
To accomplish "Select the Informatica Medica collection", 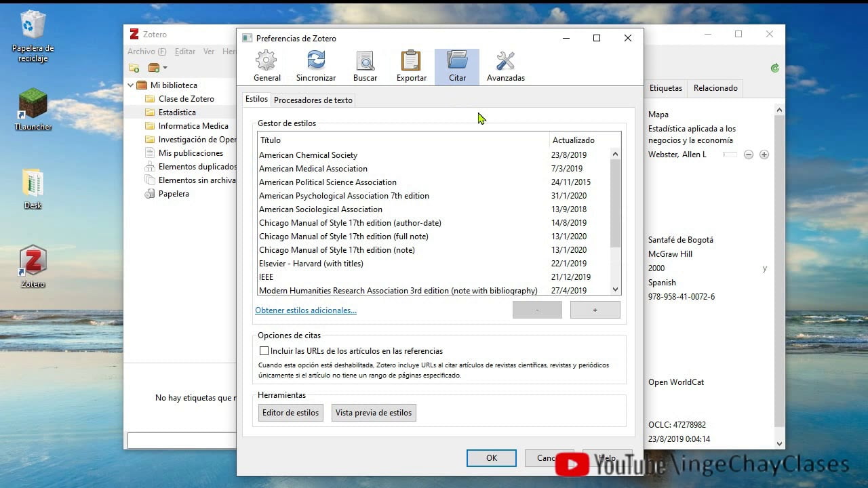I will pyautogui.click(x=186, y=126).
